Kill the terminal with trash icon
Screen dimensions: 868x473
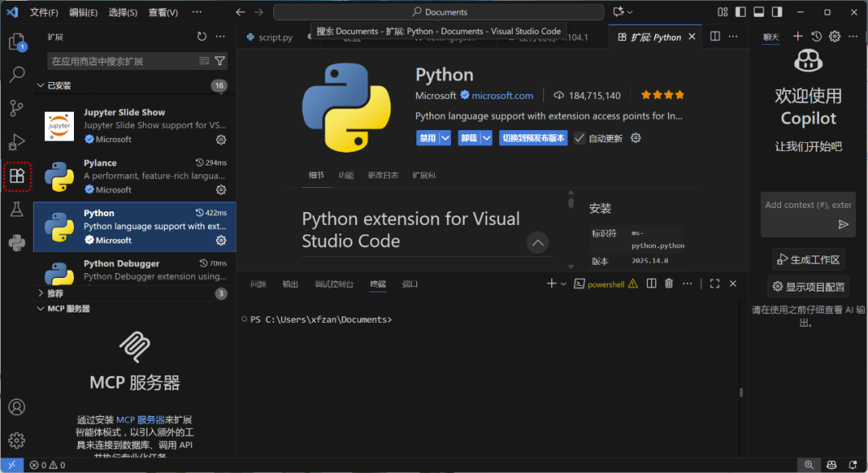669,283
